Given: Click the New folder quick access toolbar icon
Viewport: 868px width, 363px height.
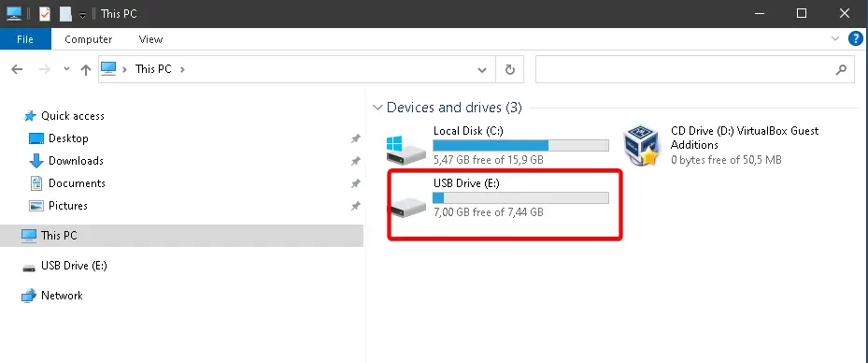Looking at the screenshot, I should 66,13.
